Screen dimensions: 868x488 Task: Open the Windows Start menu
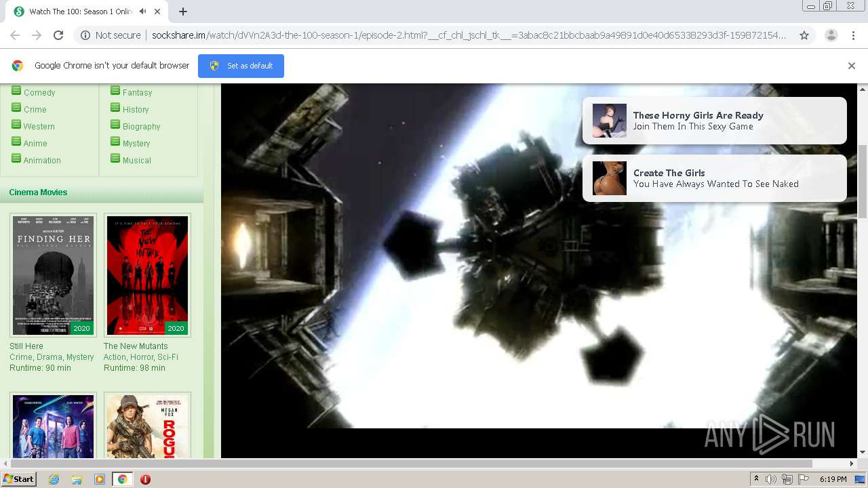(x=19, y=479)
